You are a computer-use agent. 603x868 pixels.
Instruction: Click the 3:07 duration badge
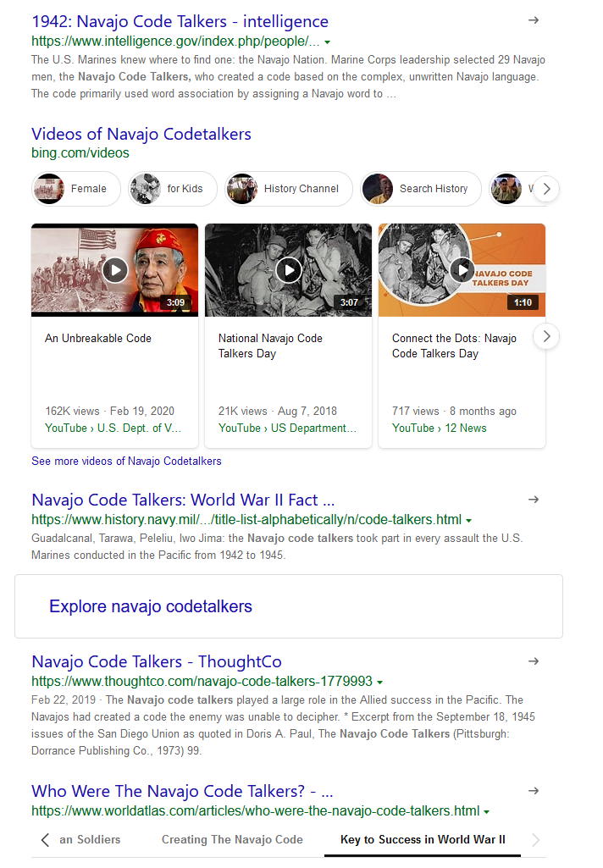[x=349, y=302]
